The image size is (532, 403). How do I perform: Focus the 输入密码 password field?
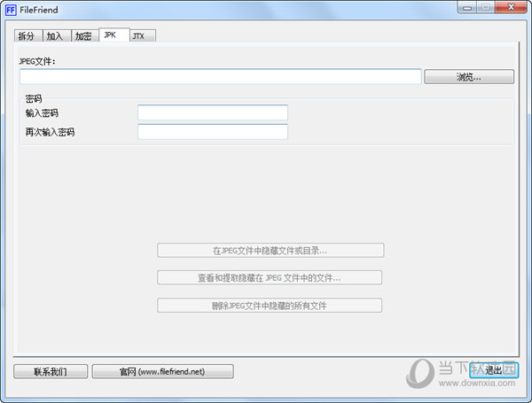pos(213,112)
